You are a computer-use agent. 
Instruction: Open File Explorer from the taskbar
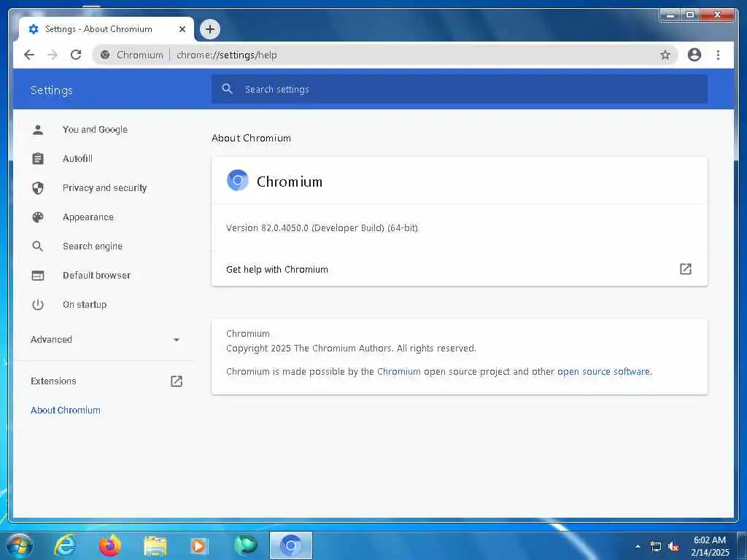(x=155, y=546)
